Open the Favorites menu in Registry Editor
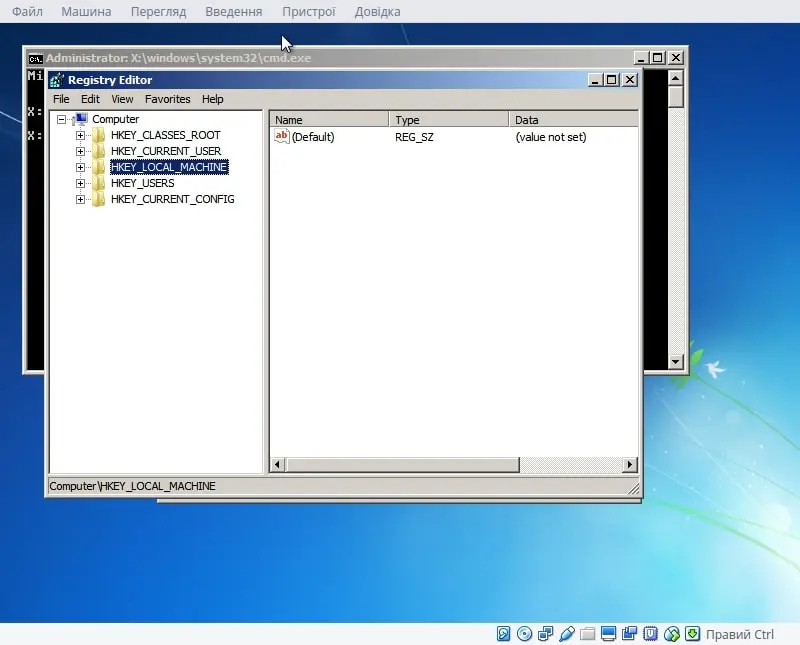The height and width of the screenshot is (645, 800). click(167, 99)
